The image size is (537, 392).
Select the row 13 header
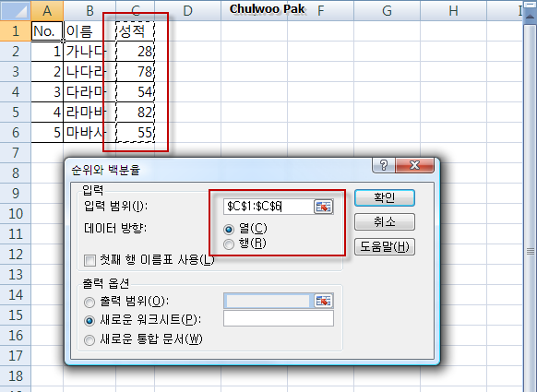[x=16, y=275]
